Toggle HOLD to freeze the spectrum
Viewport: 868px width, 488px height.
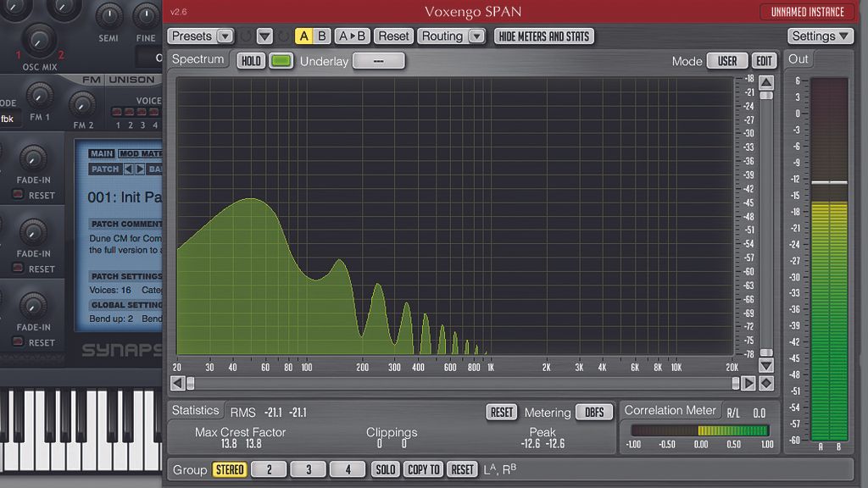tap(250, 60)
